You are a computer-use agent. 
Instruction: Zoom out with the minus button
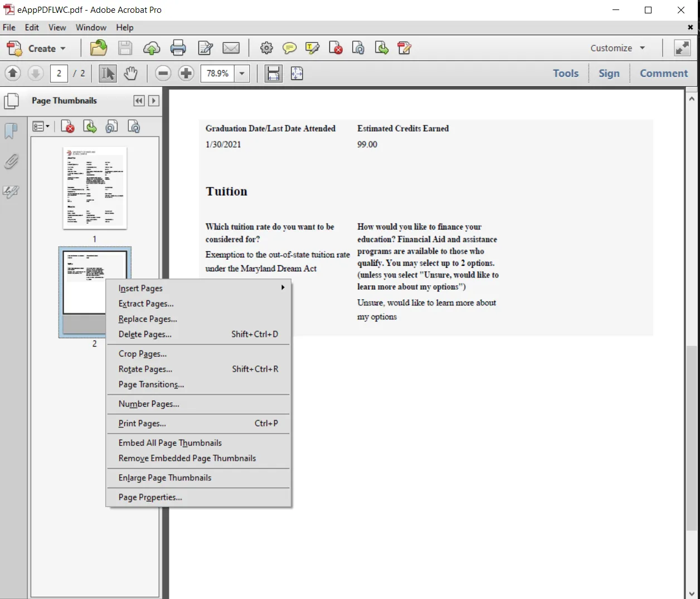point(163,73)
